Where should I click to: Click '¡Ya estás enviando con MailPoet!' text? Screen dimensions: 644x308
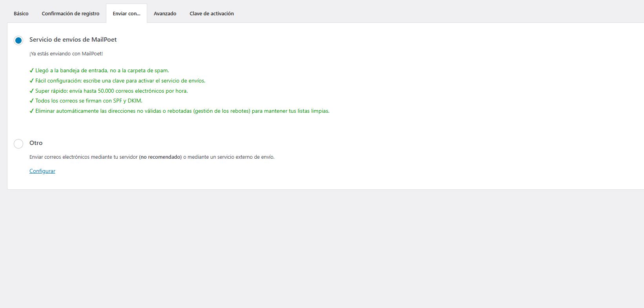pos(66,53)
